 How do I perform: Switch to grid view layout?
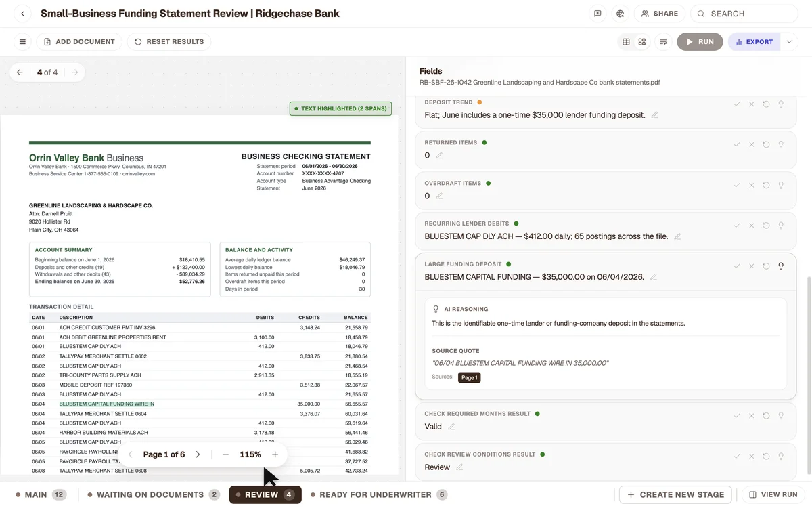click(642, 42)
